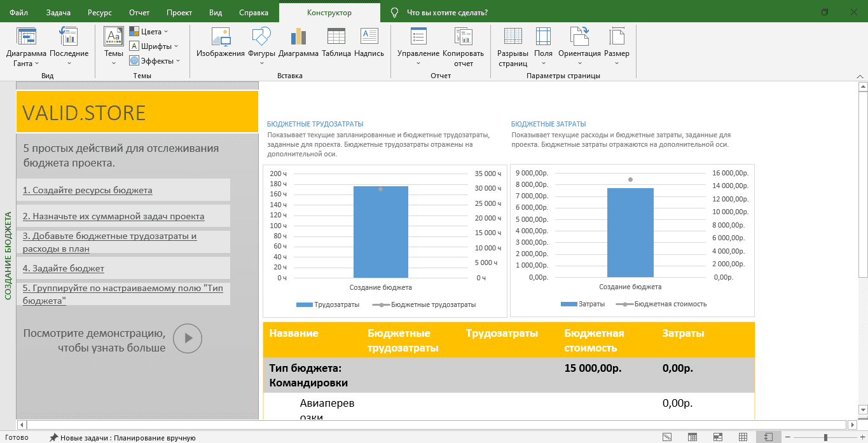Click link 1. Создайте ресурсы бюджета
Screen dimensions: 868x443
pyautogui.click(x=88, y=190)
